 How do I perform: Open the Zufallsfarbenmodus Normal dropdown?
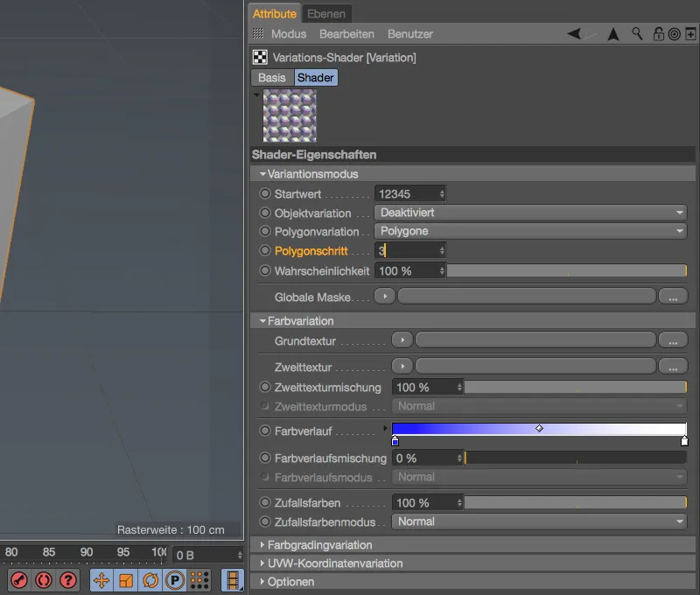tap(539, 521)
